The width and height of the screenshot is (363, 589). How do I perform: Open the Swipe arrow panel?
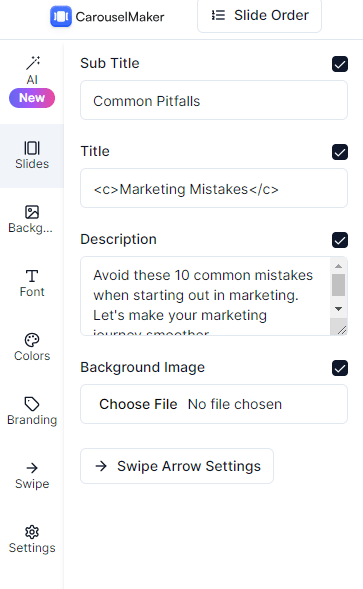point(32,476)
